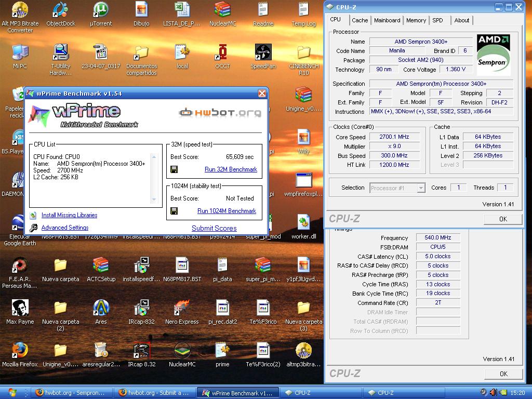This screenshot has width=532, height=399.
Task: Click OK in the top CPU-Z window
Action: click(x=503, y=219)
